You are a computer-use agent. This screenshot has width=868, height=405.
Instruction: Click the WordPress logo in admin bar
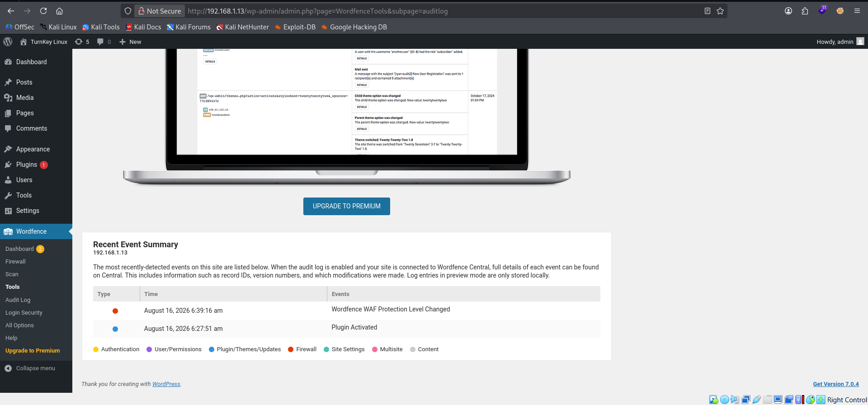pyautogui.click(x=8, y=42)
